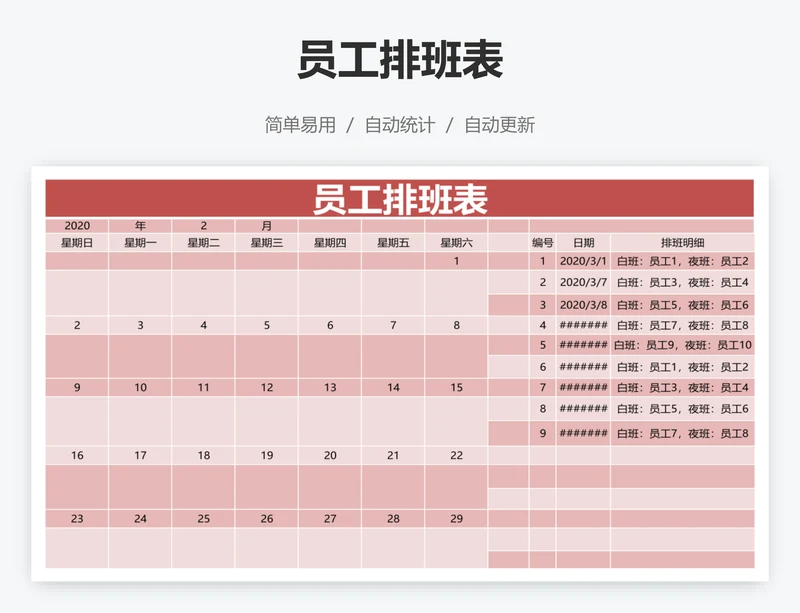Click the 白班：员工5，夜班：员工6 detail in 编号 8 row
The height and width of the screenshot is (613, 800).
coord(682,409)
